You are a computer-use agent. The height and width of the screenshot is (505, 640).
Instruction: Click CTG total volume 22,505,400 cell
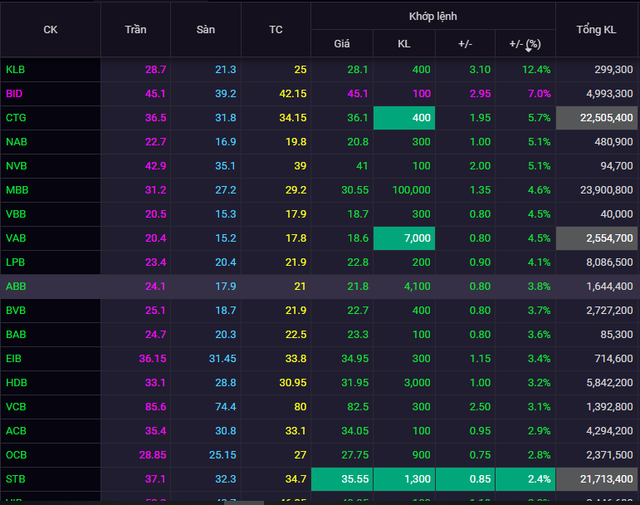pyautogui.click(x=597, y=118)
